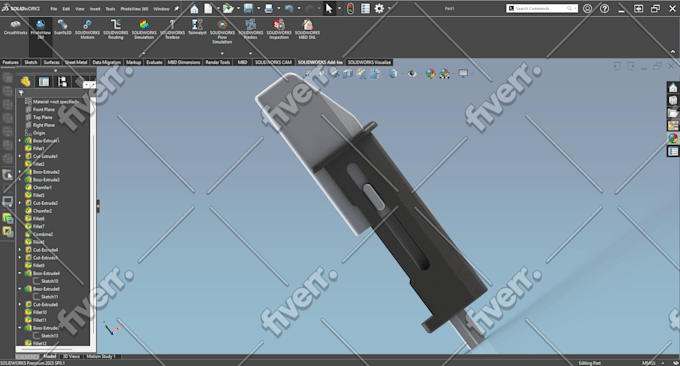
Task: Open the PropertyManager tab icon
Action: click(44, 82)
